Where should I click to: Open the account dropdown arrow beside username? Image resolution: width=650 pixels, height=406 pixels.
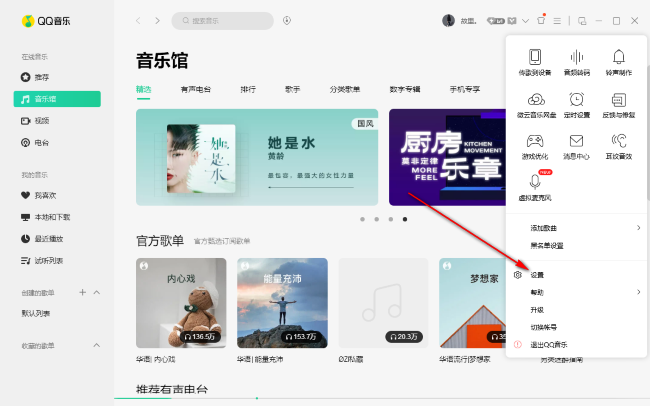click(526, 20)
